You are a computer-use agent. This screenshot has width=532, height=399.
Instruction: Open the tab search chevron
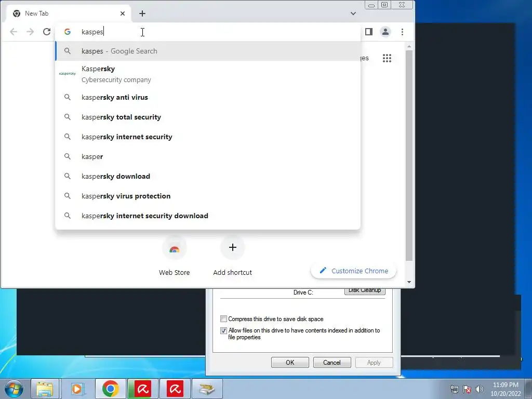(x=353, y=14)
